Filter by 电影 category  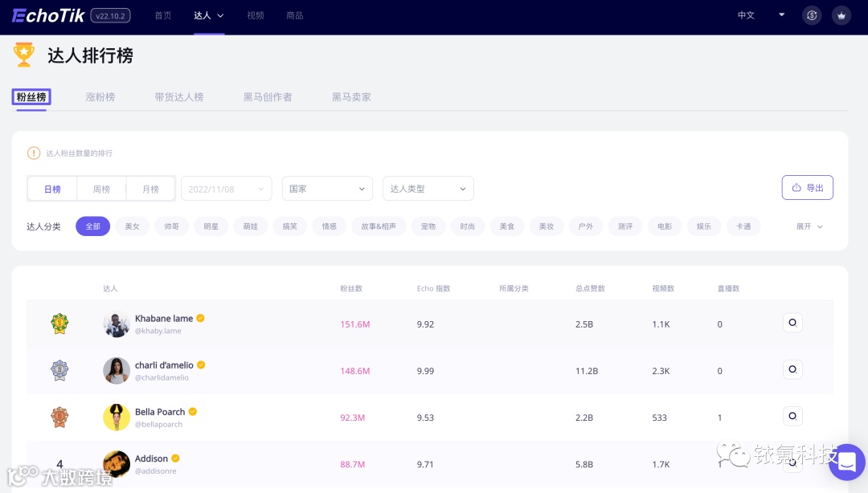[665, 226]
